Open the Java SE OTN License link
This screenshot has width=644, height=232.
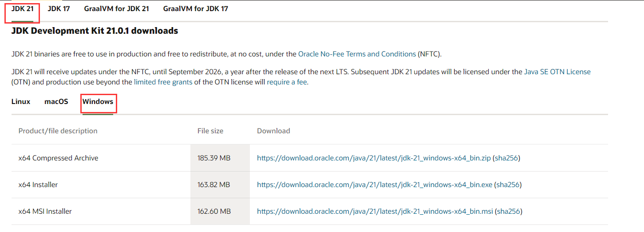coord(557,72)
